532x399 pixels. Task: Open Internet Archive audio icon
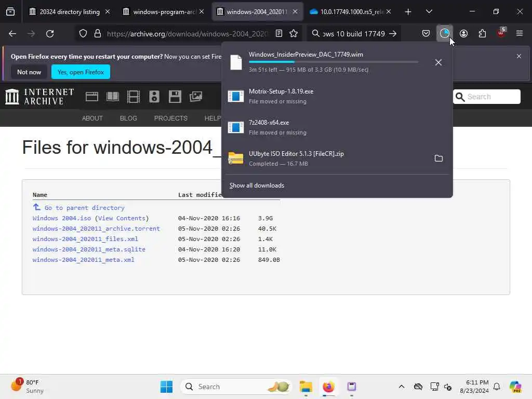click(154, 97)
